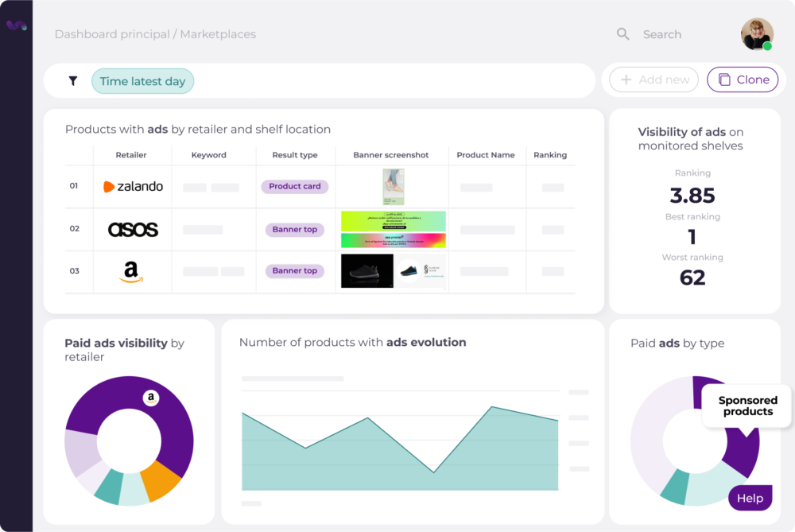Sort by the Ranking column header

coord(550,155)
